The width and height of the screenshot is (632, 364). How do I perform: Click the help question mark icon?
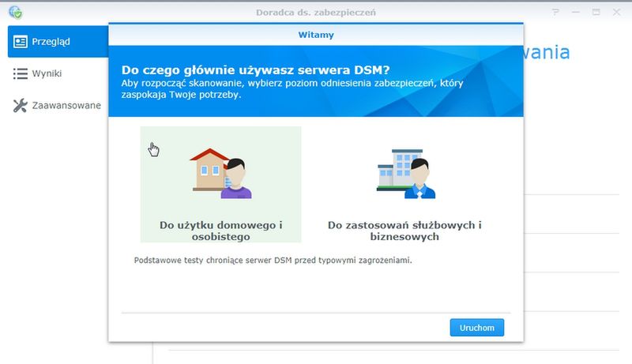[556, 12]
